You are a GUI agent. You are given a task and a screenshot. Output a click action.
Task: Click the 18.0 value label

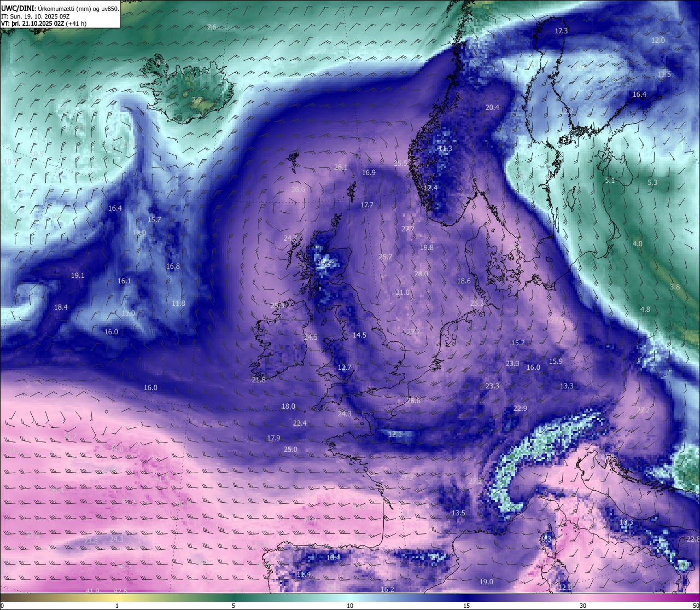point(288,406)
